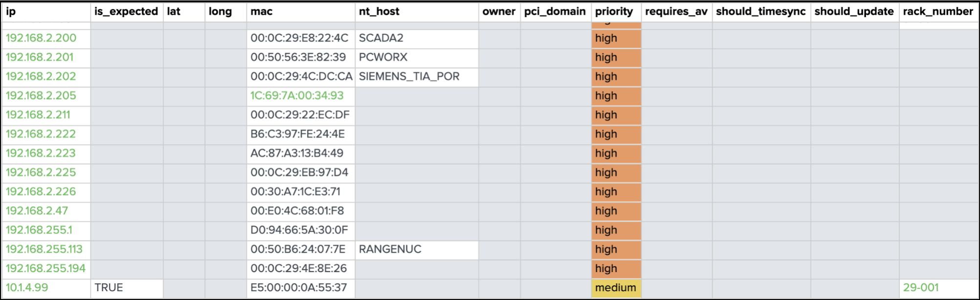
Task: Select the mac column header
Action: pyautogui.click(x=262, y=12)
